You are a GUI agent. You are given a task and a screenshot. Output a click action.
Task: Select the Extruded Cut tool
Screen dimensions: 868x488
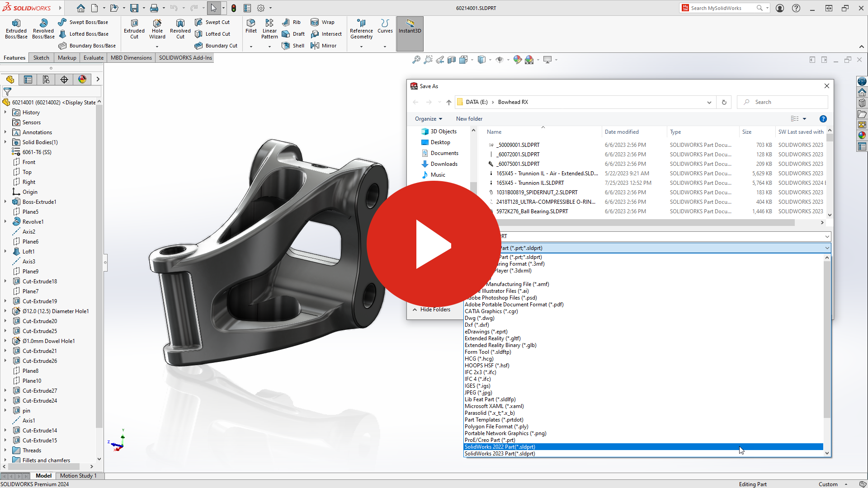134,29
